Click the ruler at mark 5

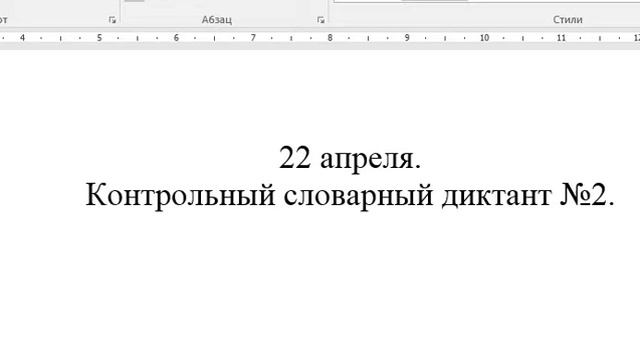pos(99,38)
